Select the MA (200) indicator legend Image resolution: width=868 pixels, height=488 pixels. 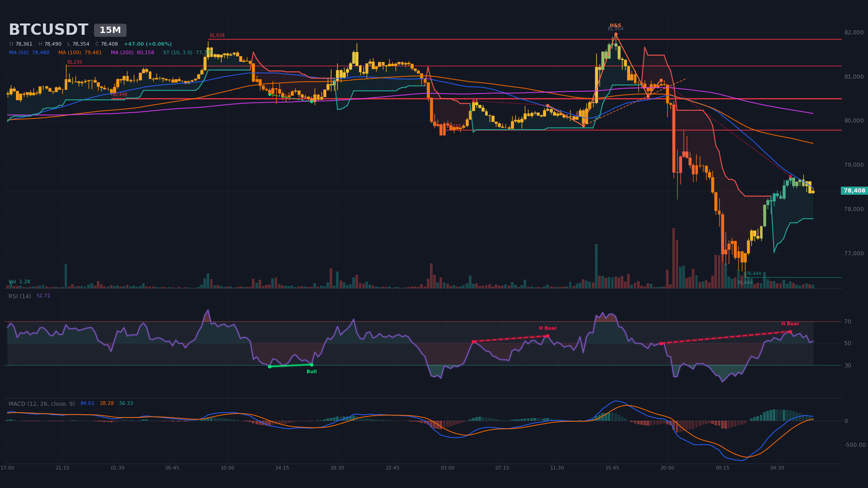tap(132, 53)
